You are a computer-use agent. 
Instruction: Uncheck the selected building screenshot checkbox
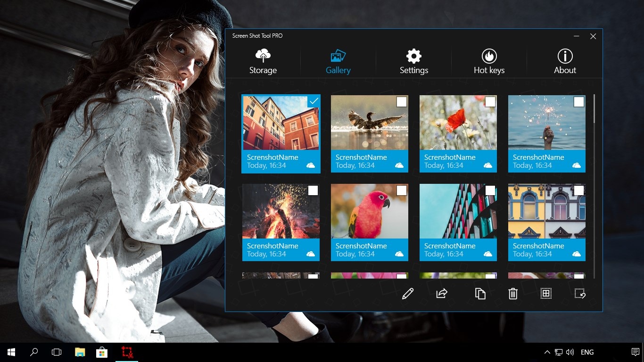pos(314,101)
